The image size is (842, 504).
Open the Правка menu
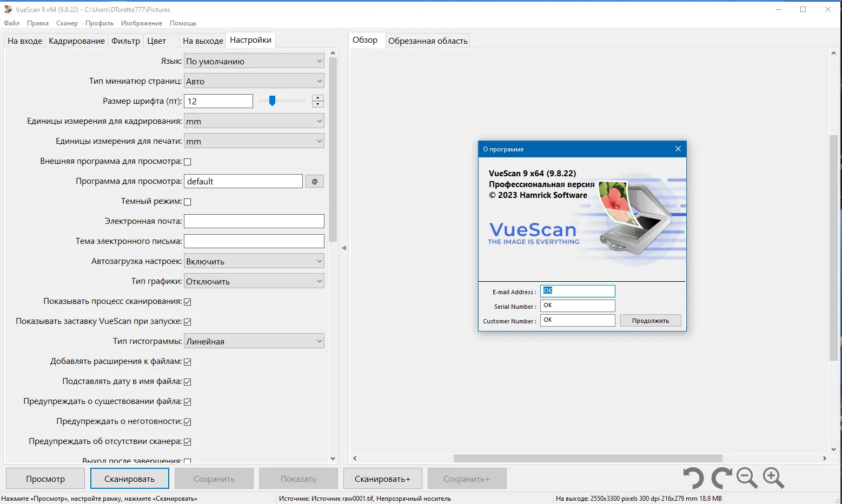coord(38,23)
